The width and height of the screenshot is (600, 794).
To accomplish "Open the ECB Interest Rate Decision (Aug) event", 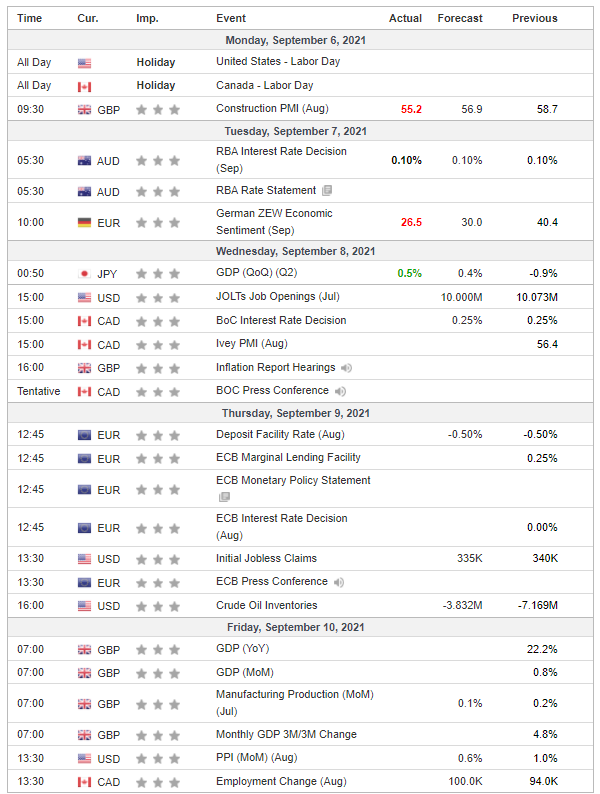I will pyautogui.click(x=282, y=527).
